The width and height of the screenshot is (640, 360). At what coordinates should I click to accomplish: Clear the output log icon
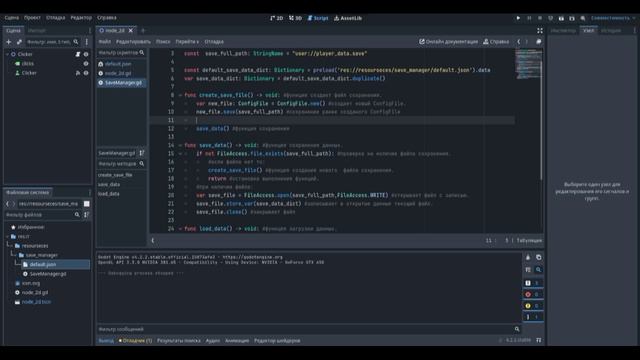[x=528, y=258]
